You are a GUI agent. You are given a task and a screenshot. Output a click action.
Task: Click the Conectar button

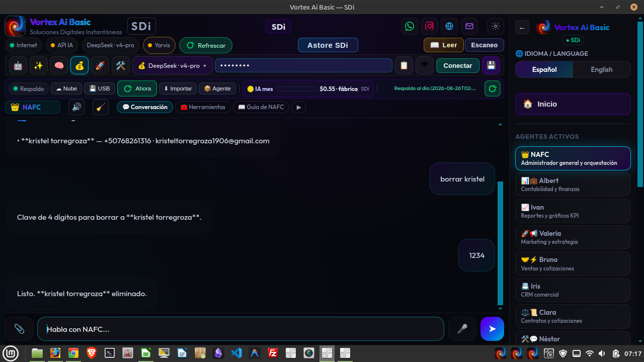pyautogui.click(x=458, y=65)
